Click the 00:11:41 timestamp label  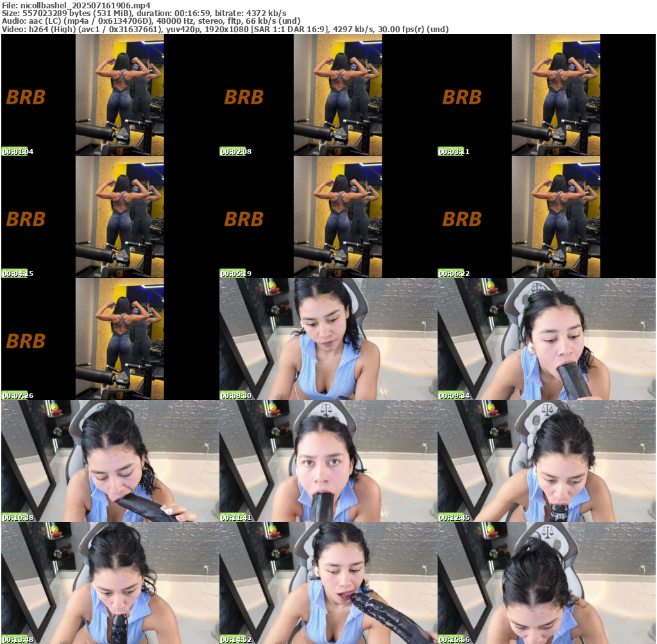[x=236, y=518]
